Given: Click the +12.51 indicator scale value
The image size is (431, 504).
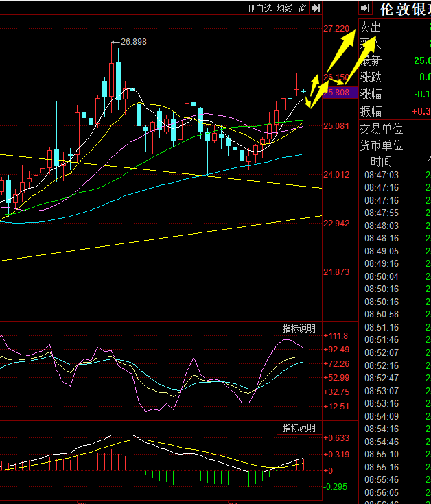Looking at the screenshot, I should click(336, 407).
